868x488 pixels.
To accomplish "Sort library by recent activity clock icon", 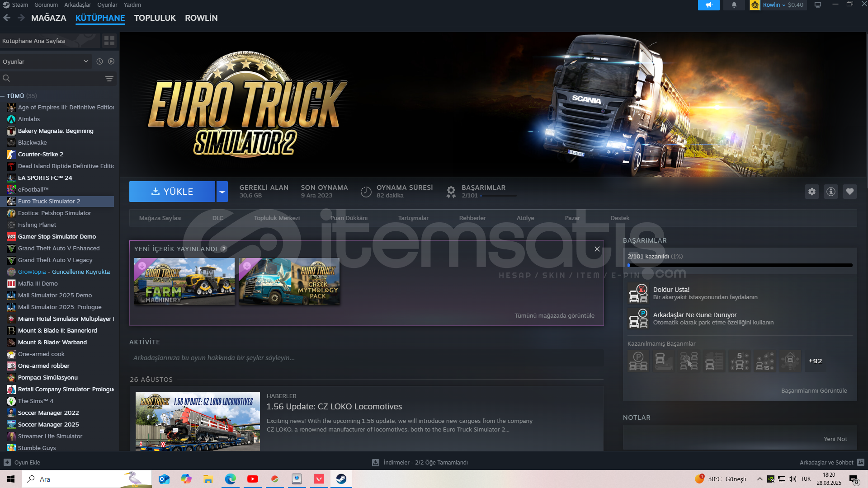I will (99, 61).
